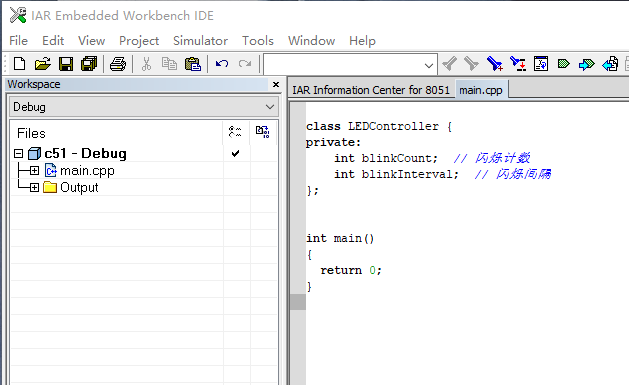Click the 'int main()' code line

click(340, 238)
